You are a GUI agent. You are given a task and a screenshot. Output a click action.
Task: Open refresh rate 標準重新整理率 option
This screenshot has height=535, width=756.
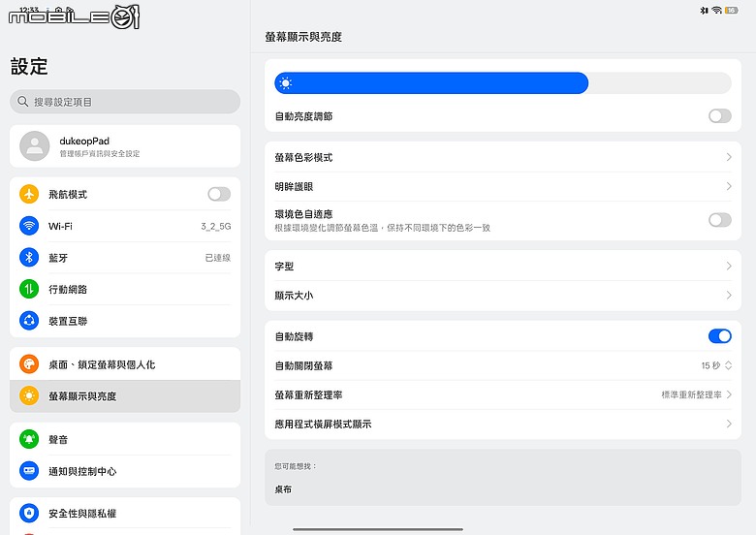(x=696, y=394)
